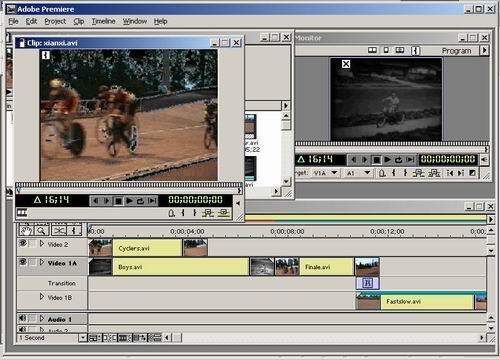Click the work area bar above timeline ruler
This screenshot has width=500, height=360.
pyautogui.click(x=365, y=219)
